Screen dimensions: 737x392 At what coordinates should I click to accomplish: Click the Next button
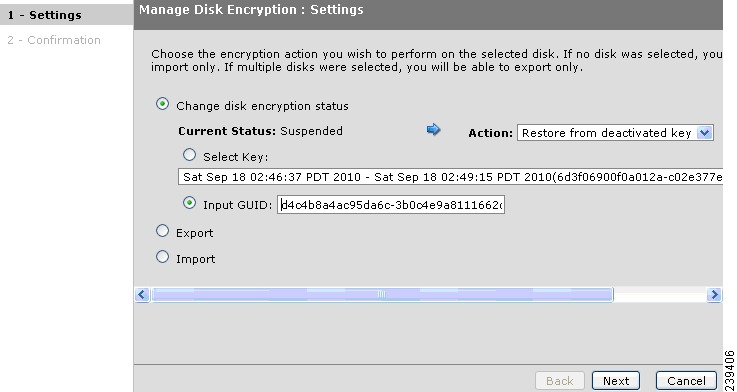coord(616,380)
